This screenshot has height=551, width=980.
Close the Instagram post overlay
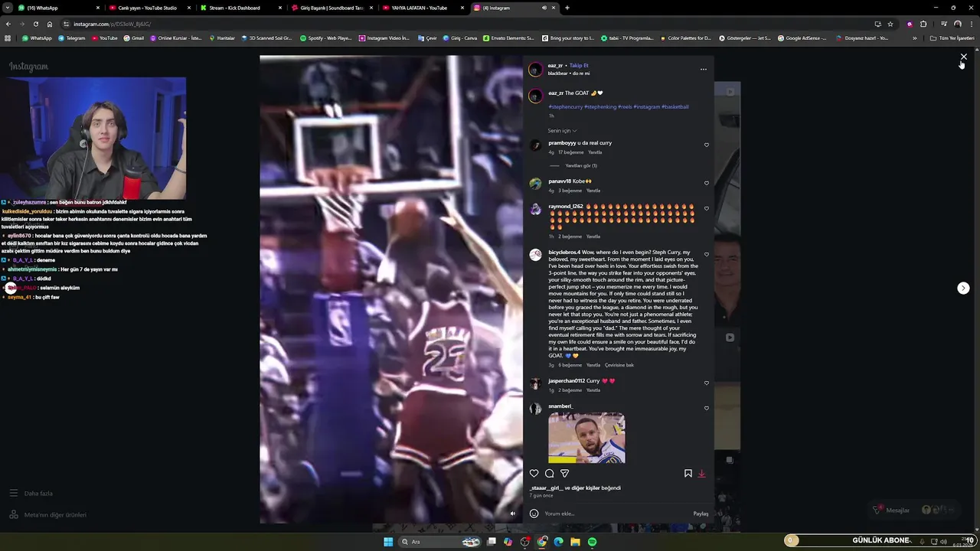click(964, 57)
